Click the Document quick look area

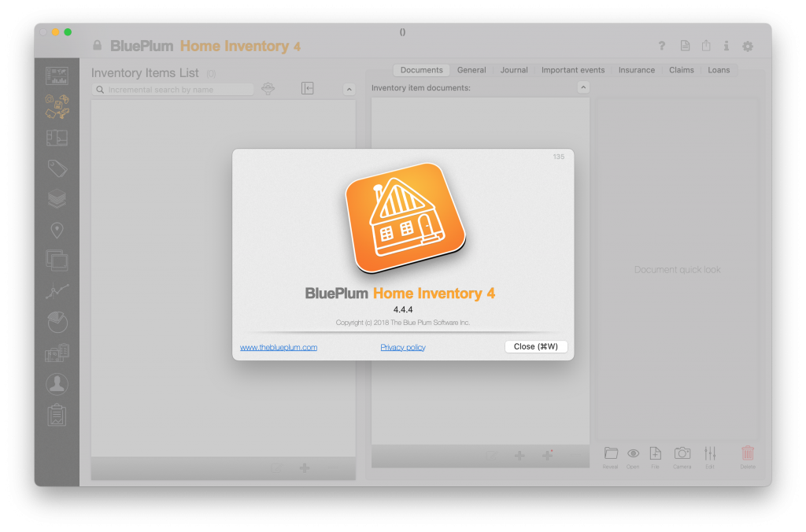tap(677, 269)
